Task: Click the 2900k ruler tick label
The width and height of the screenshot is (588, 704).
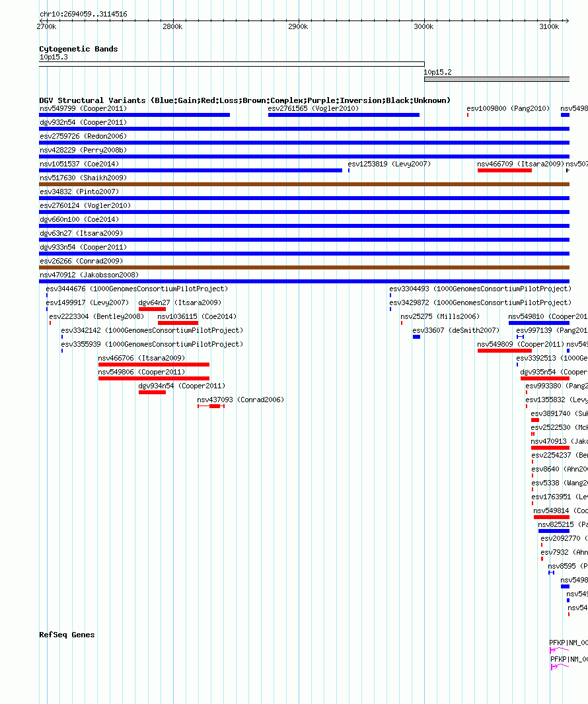Action: click(x=298, y=27)
